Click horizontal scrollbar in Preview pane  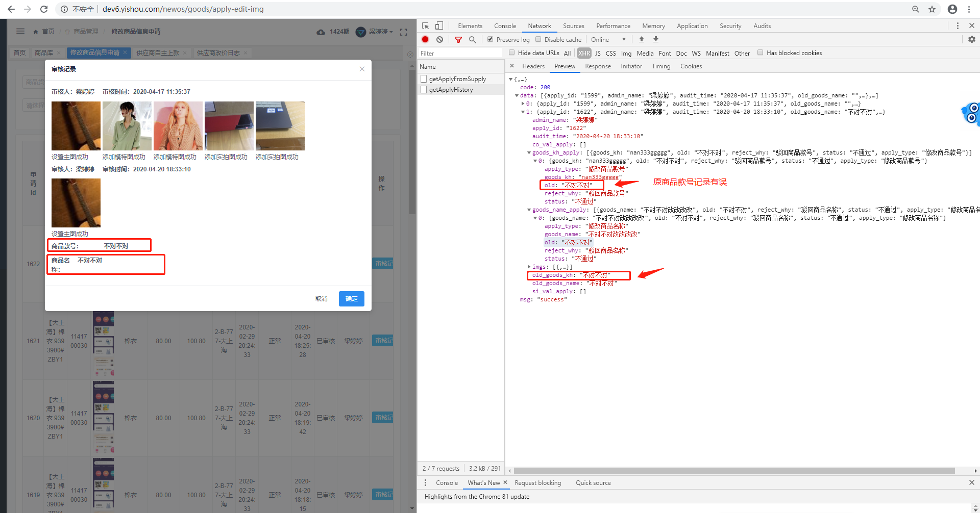[x=734, y=471]
